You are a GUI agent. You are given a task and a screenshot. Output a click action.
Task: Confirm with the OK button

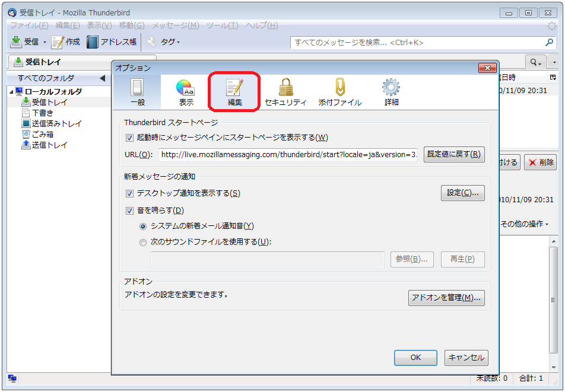coord(415,358)
